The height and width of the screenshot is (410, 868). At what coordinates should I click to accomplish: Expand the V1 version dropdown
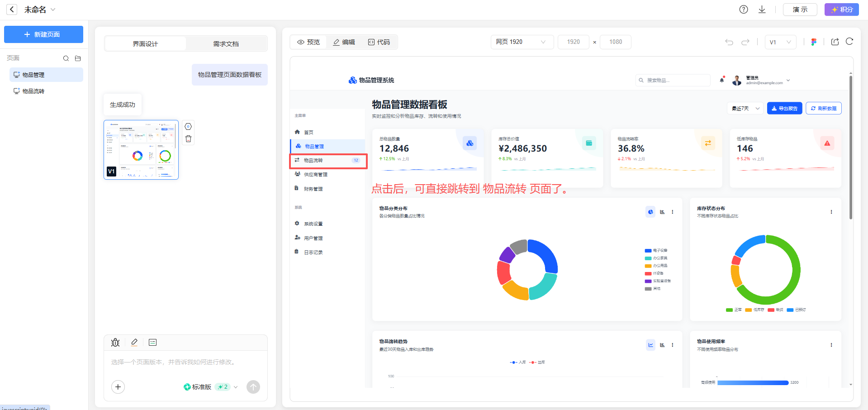(x=781, y=42)
